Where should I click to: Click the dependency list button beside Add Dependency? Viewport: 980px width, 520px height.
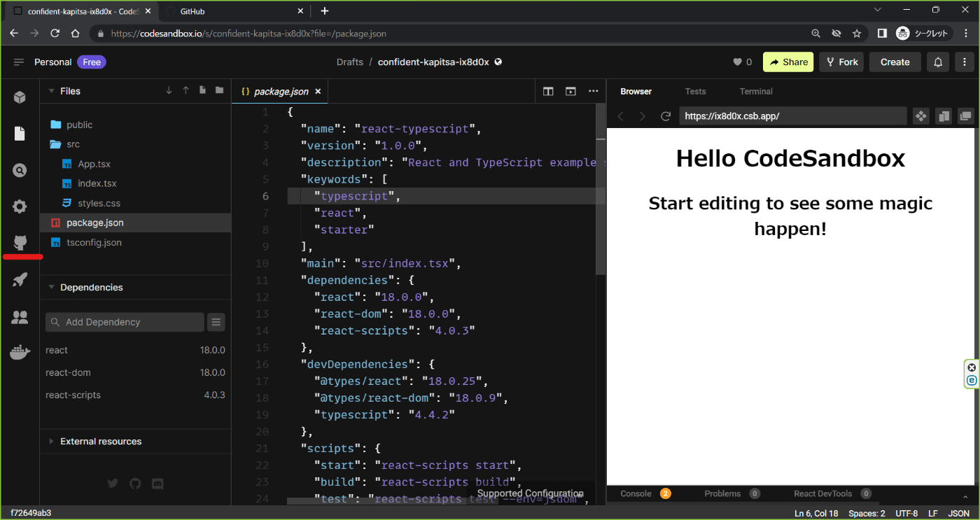tap(216, 322)
